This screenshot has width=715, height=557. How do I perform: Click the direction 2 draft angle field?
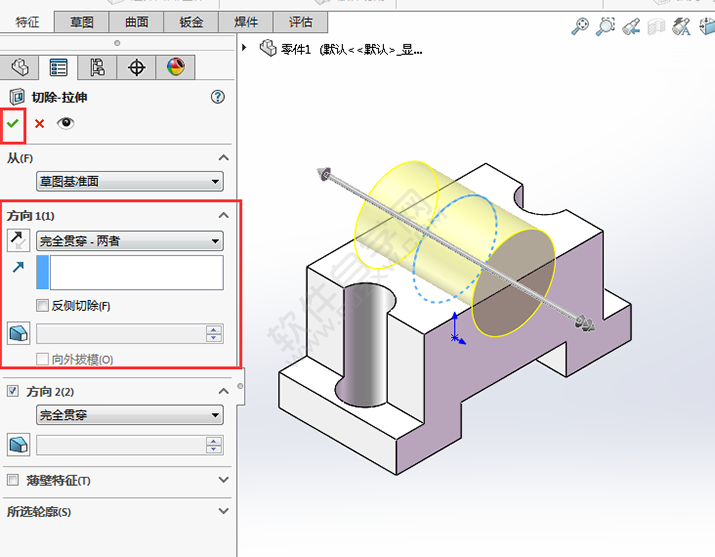121,445
